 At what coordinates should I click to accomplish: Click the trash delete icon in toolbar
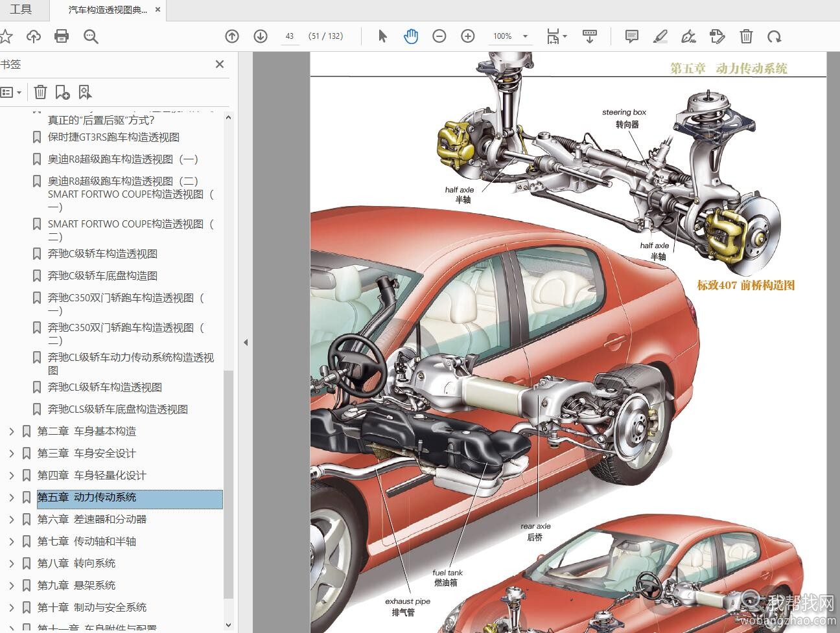pyautogui.click(x=746, y=36)
